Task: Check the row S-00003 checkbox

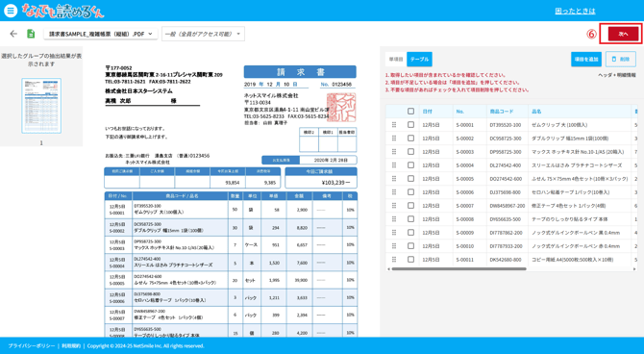Action: (x=410, y=152)
